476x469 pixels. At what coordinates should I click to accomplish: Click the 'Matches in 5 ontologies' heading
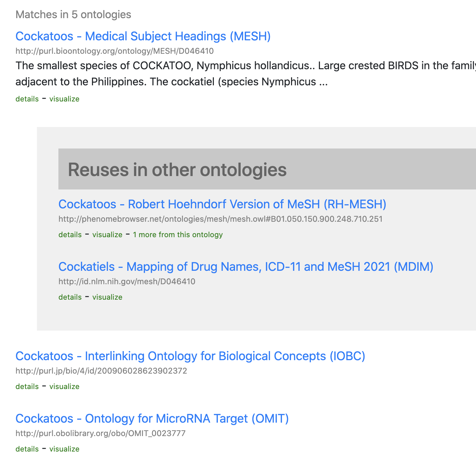pos(73,14)
